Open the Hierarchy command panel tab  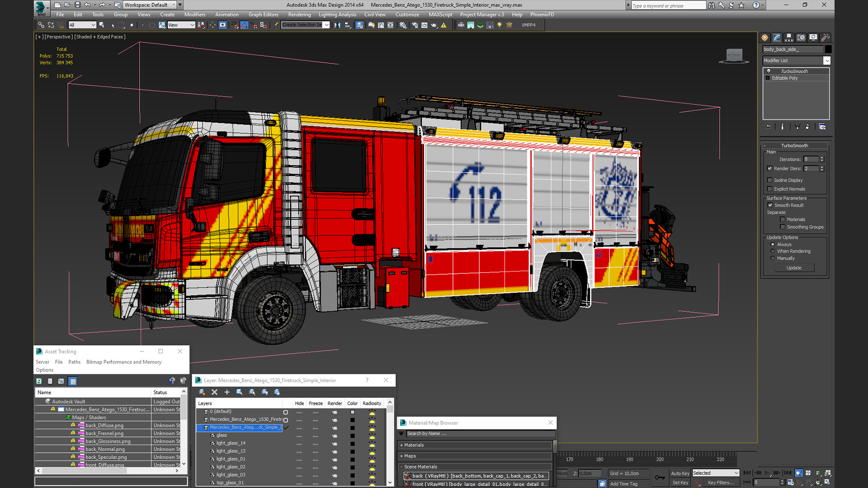pyautogui.click(x=789, y=38)
